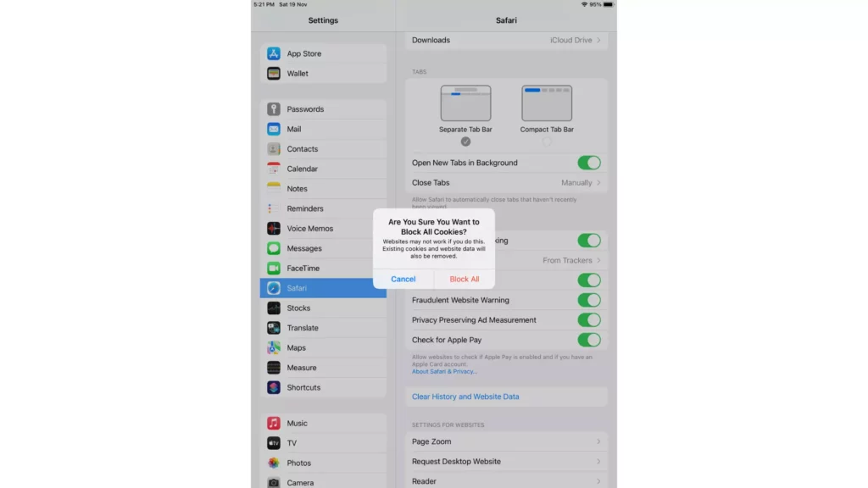Select Photos in the settings list

(x=323, y=463)
